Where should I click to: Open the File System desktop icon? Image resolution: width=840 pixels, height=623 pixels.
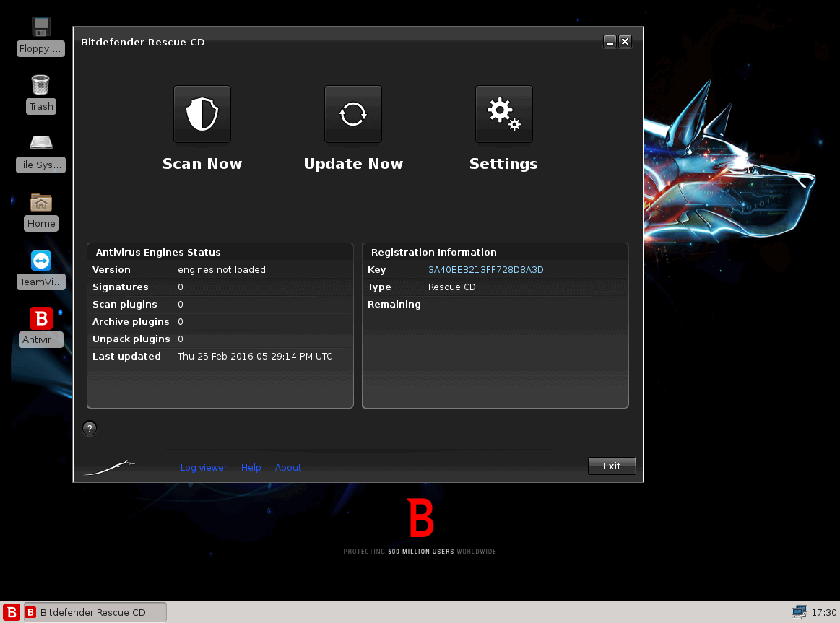pos(40,143)
